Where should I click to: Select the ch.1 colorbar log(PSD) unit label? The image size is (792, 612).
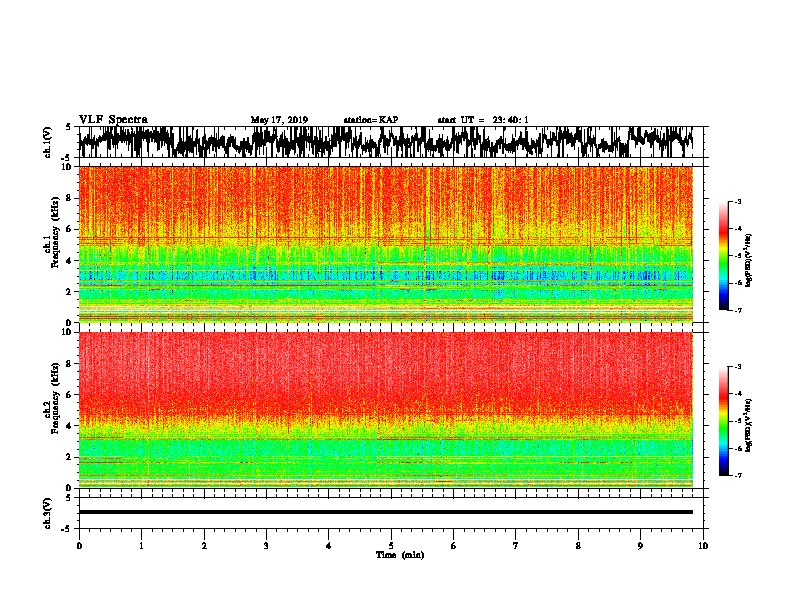pyautogui.click(x=749, y=260)
